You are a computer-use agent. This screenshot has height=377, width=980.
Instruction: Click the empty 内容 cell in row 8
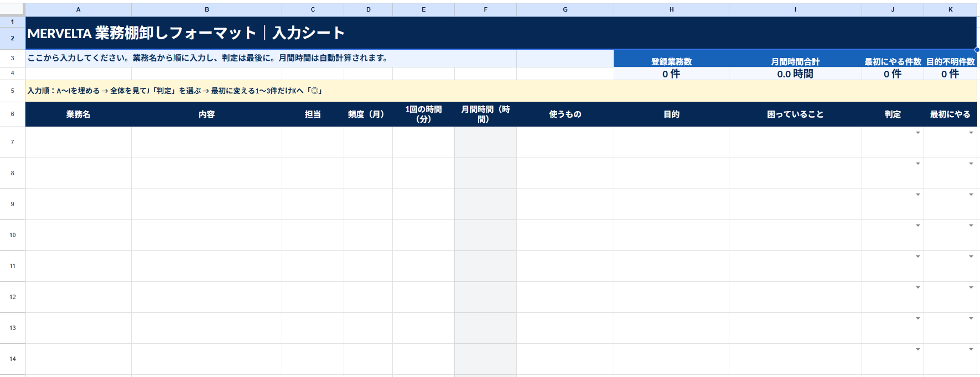(207, 174)
